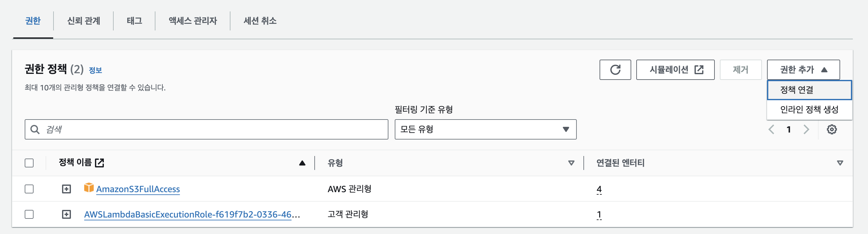The height and width of the screenshot is (234, 868).
Task: Select the AWSLambdaBasicExecutionRole row checkbox
Action: pyautogui.click(x=29, y=214)
